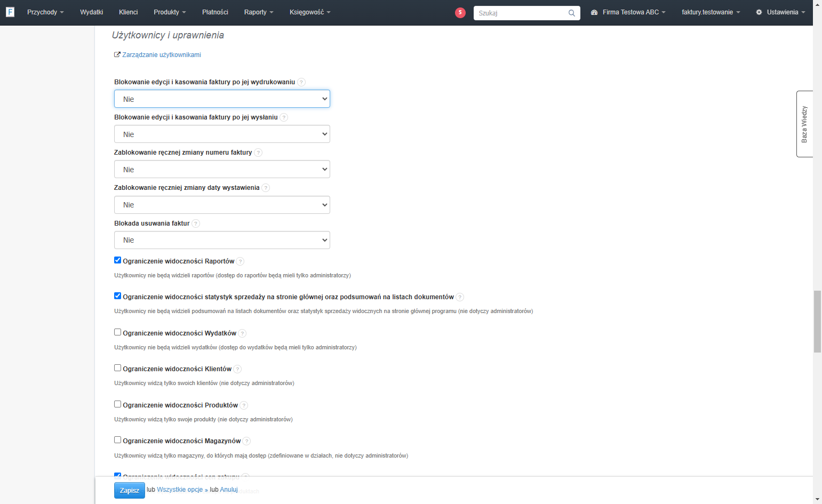The image size is (822, 504).
Task: Show help for 'zmiany numeru faktury'
Action: click(x=258, y=153)
